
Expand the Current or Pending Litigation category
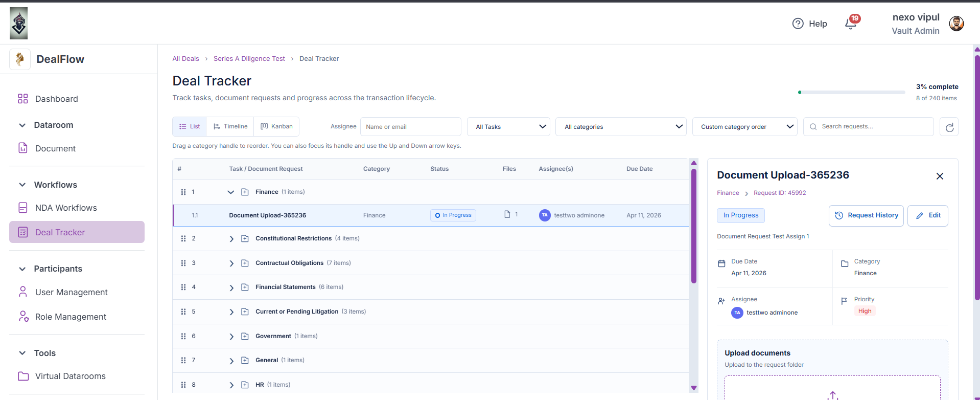231,312
